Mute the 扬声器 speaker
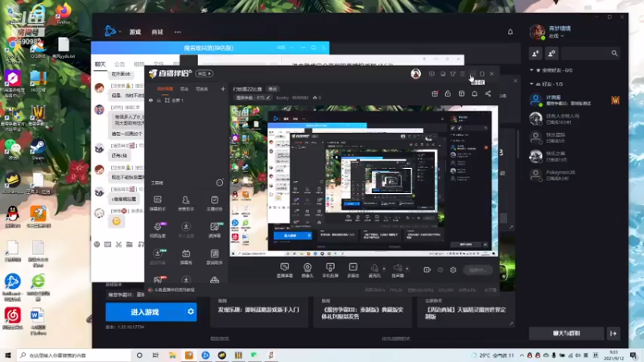 click(398, 270)
